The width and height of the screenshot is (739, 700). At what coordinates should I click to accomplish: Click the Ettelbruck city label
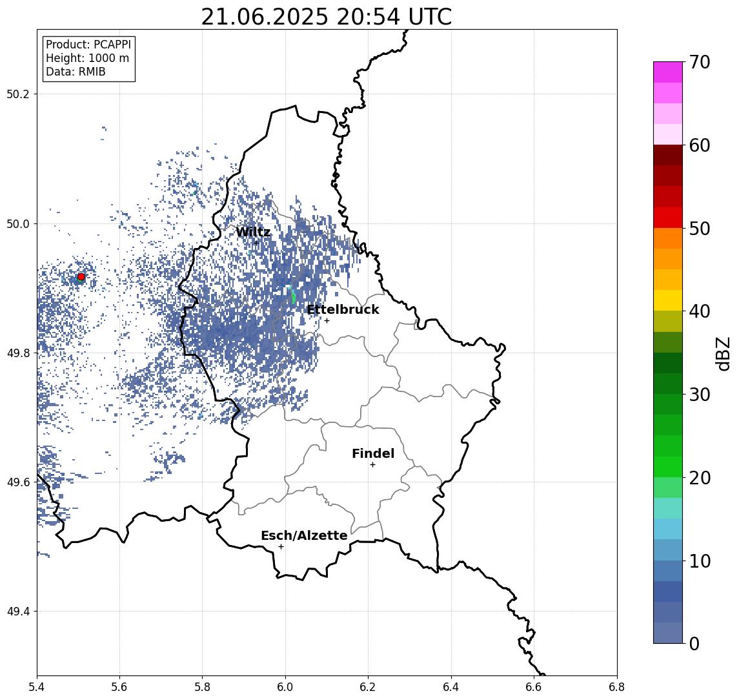pyautogui.click(x=343, y=309)
